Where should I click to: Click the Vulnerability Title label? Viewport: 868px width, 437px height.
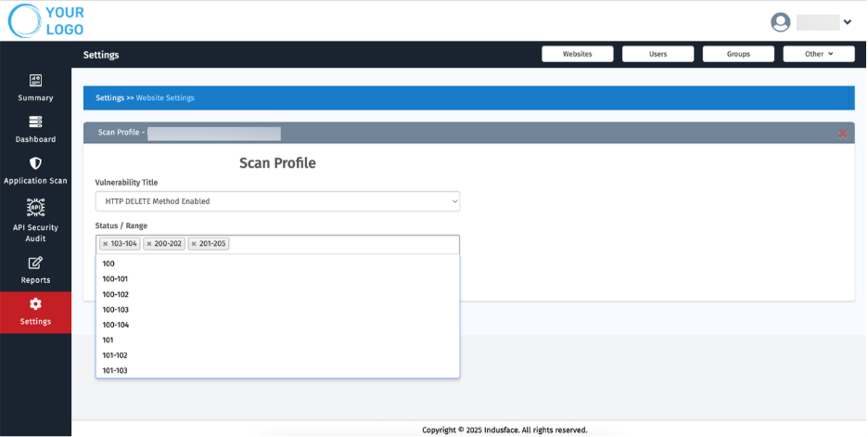(x=126, y=182)
